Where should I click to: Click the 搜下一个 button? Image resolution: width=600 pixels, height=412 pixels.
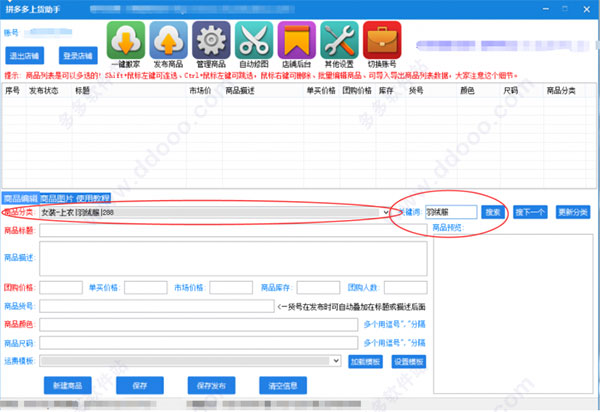pyautogui.click(x=530, y=212)
